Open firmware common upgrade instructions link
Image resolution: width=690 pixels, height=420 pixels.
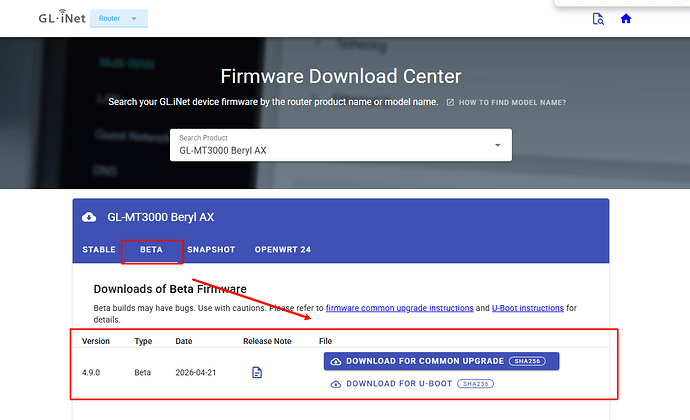click(400, 308)
